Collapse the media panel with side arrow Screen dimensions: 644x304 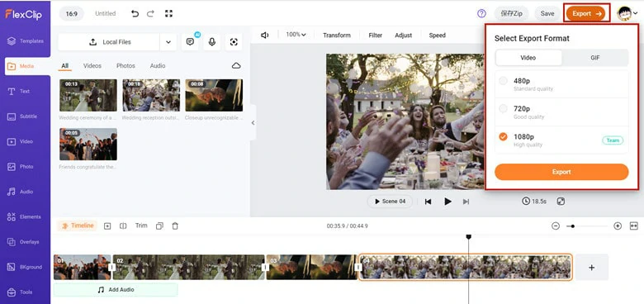pos(253,122)
